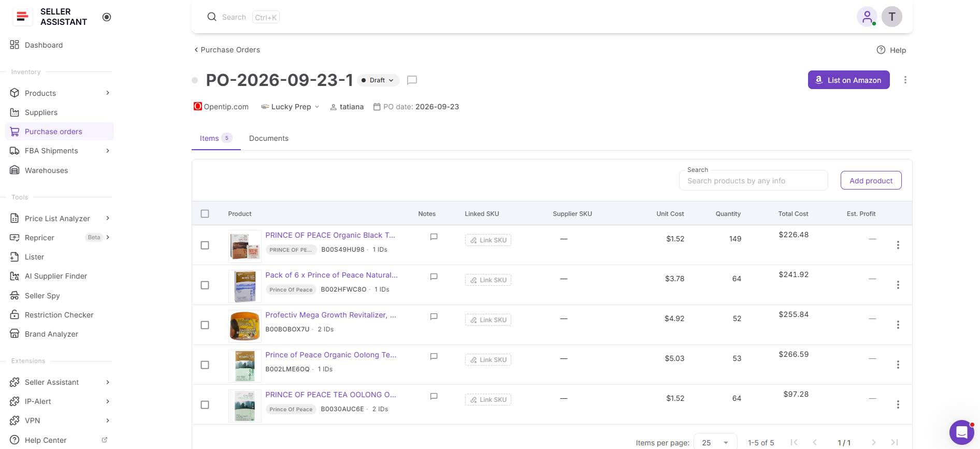Switch to the Documents tab
Screen dimensions: 980x449
point(269,138)
